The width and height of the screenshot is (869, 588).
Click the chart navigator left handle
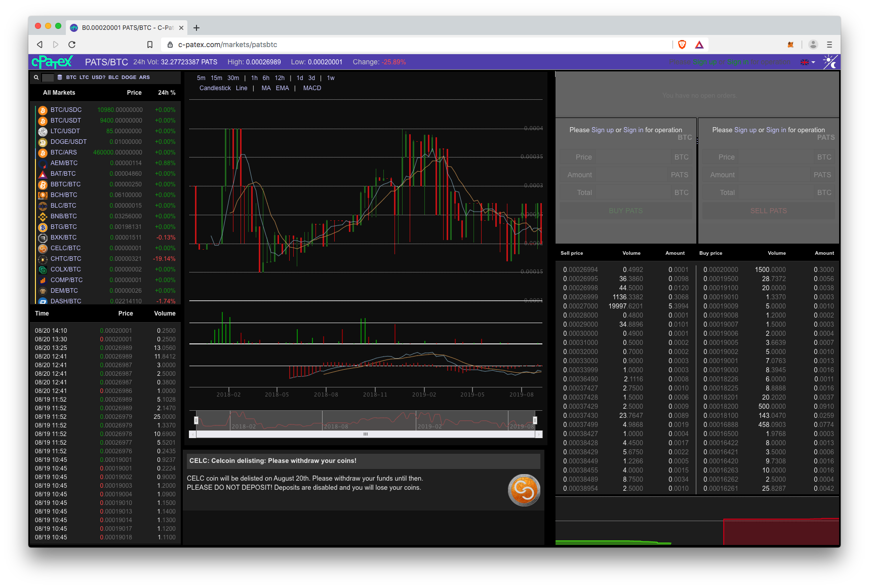point(196,420)
